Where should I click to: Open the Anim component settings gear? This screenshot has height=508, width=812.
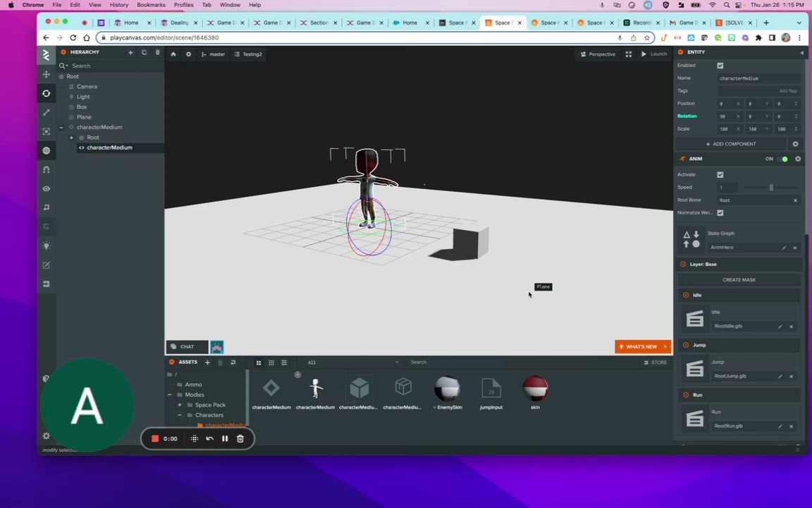pyautogui.click(x=797, y=159)
